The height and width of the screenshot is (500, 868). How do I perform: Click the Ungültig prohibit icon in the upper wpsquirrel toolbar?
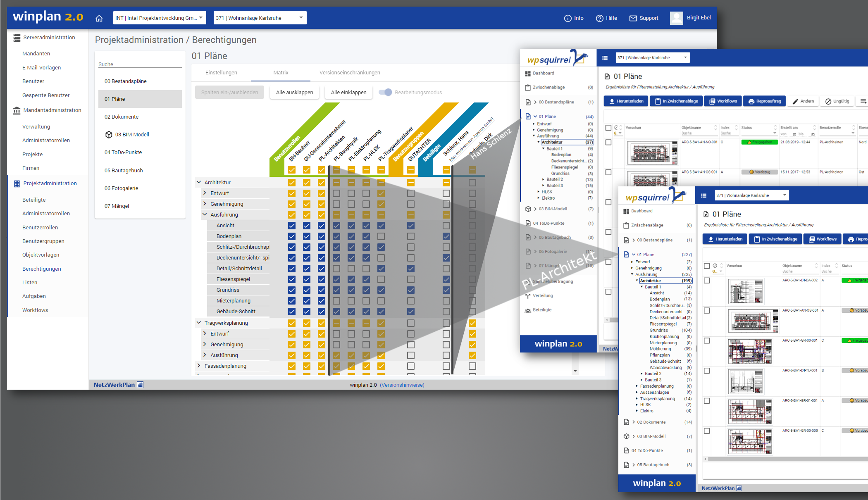[x=828, y=102]
